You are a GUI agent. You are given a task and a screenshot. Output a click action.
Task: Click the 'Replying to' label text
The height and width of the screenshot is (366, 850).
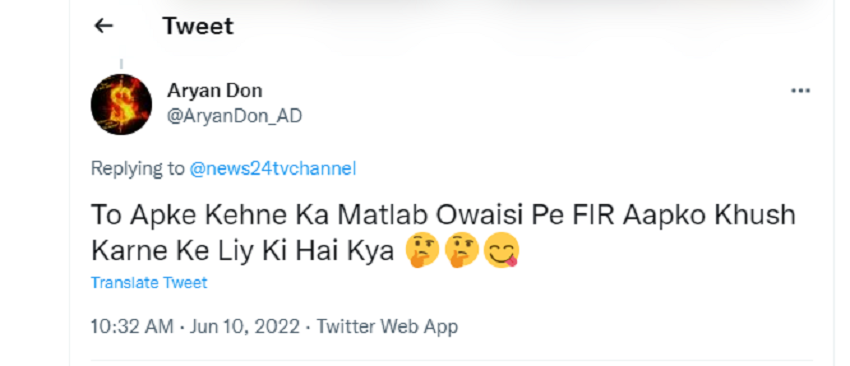click(x=138, y=169)
